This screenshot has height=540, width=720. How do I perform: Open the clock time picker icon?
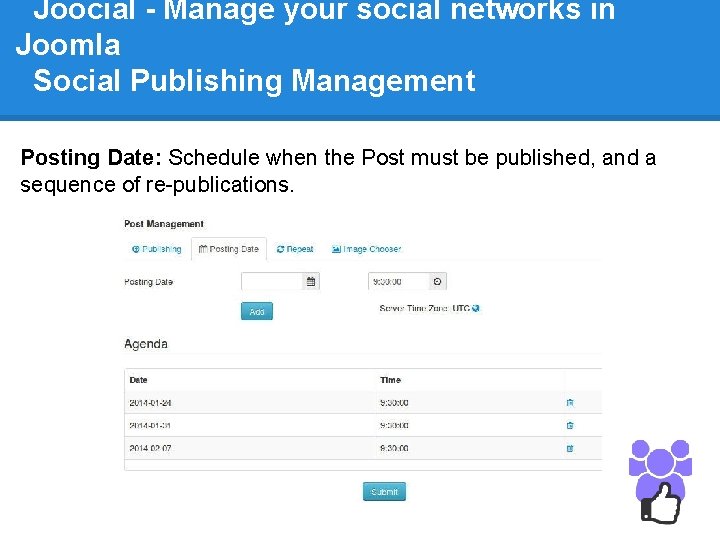pyautogui.click(x=438, y=281)
